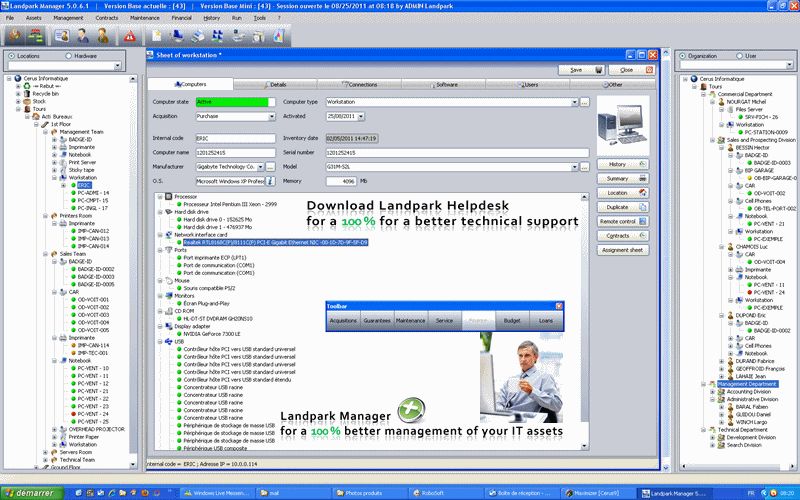Click the ID card contact icon in toolbar
800x500 pixels.
tap(62, 36)
